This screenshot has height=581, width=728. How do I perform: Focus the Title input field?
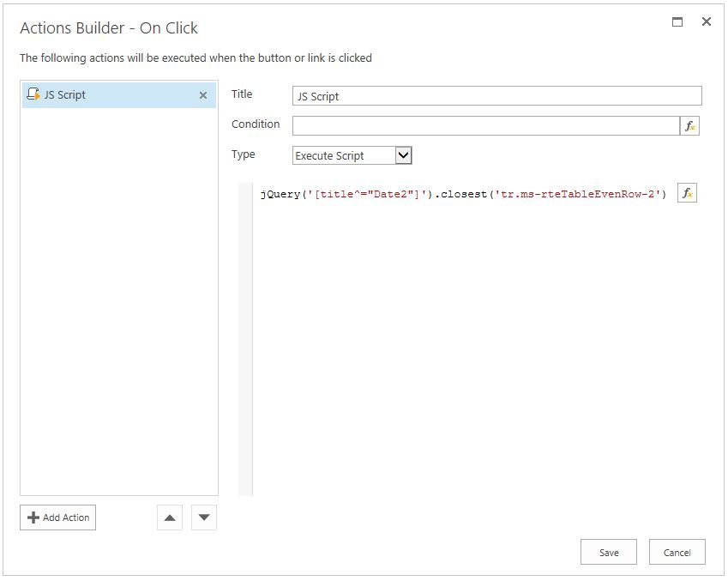point(496,96)
